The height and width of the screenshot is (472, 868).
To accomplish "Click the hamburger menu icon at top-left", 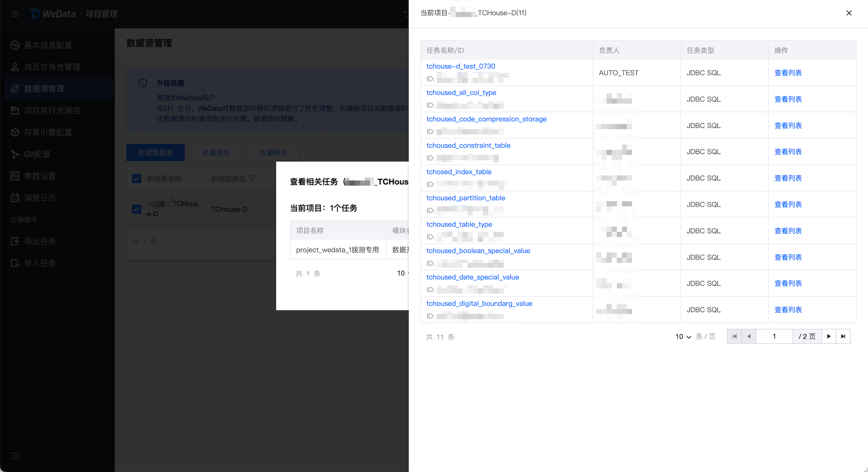I will pos(14,14).
